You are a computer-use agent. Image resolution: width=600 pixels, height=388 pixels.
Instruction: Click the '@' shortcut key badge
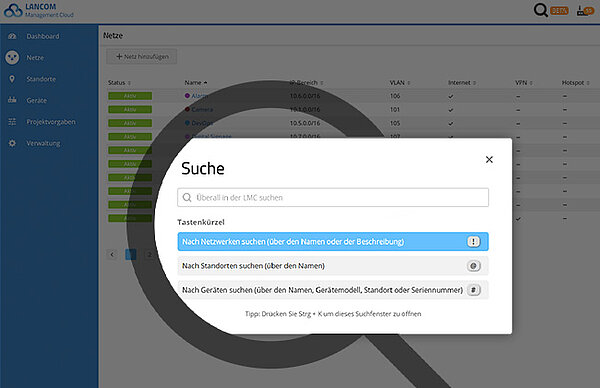[473, 266]
